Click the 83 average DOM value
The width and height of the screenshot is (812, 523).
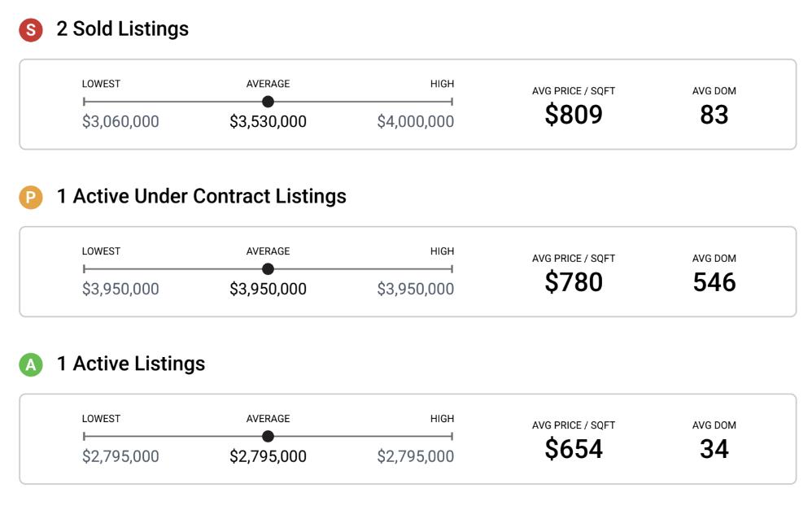[x=714, y=115]
